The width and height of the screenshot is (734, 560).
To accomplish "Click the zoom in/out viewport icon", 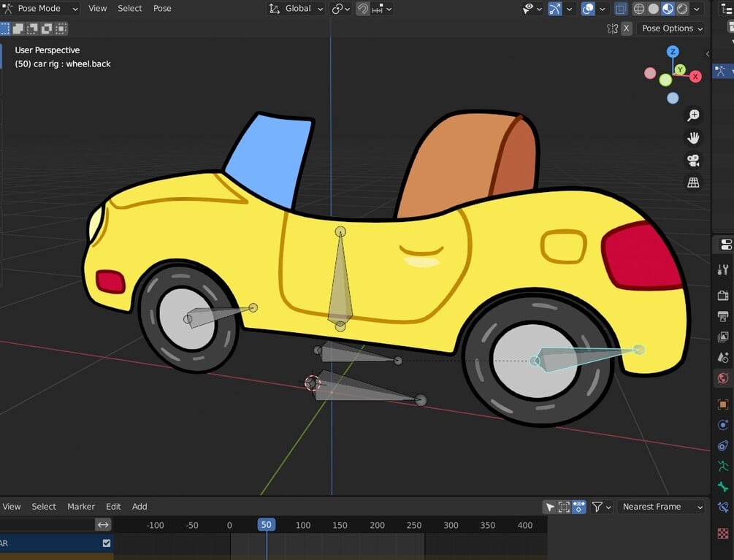I will [x=693, y=115].
